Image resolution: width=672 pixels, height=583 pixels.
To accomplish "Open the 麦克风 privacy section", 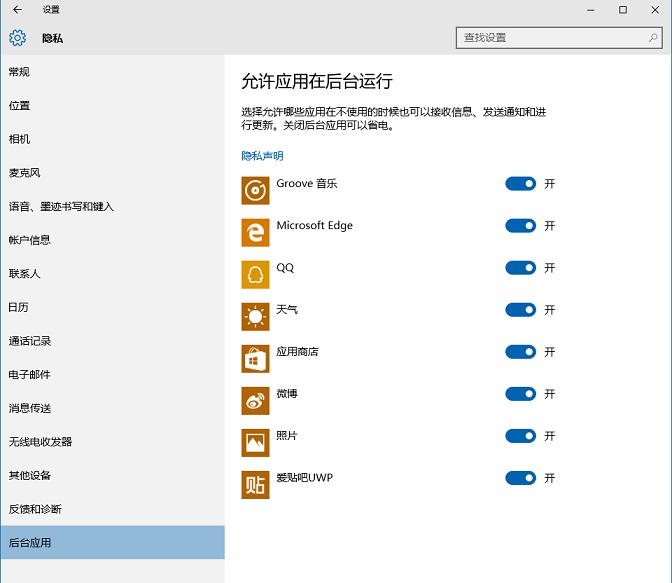I will pyautogui.click(x=25, y=173).
